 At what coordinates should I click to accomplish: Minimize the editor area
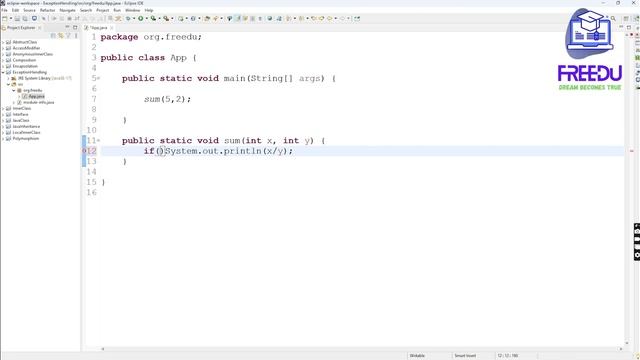coord(621,27)
